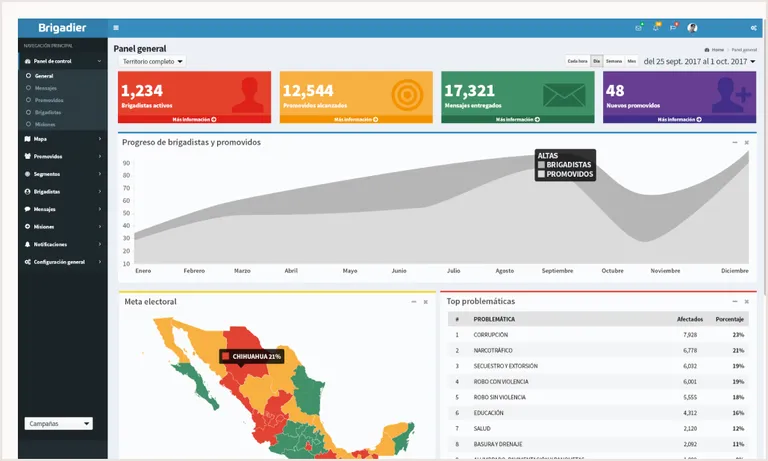This screenshot has height=461, width=768.
Task: Click the Yucatán peninsula green region on map
Action: [404, 436]
